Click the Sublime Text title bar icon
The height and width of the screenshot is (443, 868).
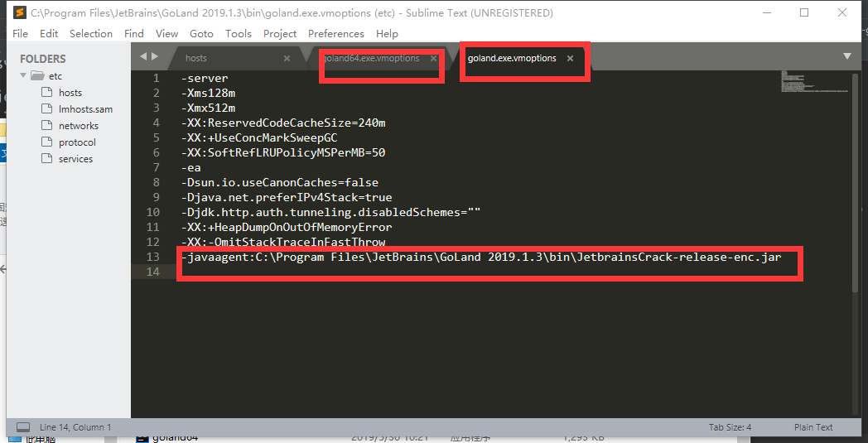[x=20, y=12]
